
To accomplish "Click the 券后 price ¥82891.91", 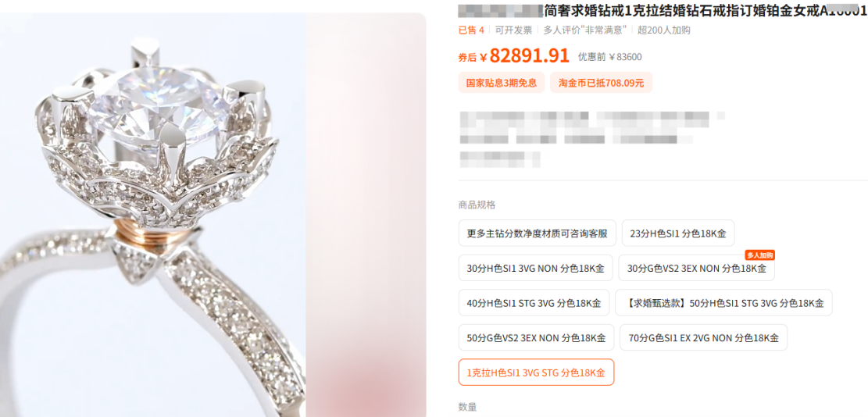I will pyautogui.click(x=514, y=56).
